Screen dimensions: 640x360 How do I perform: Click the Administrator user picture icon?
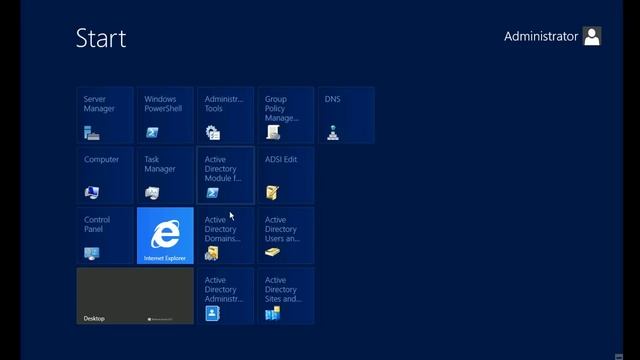592,36
